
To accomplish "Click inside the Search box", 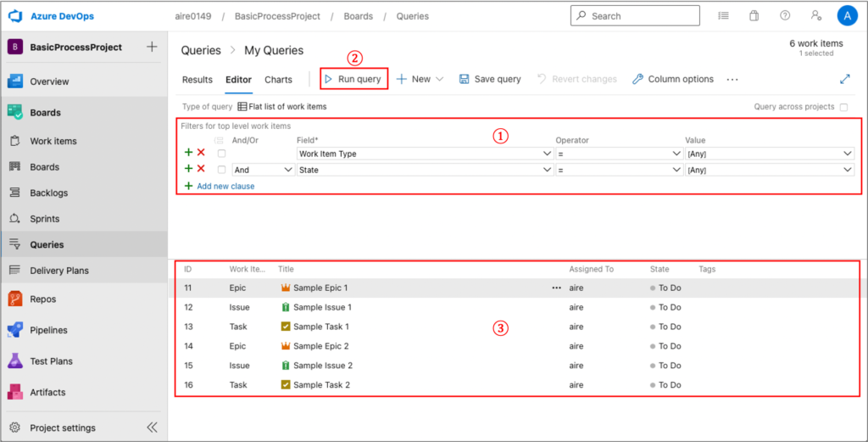I will 635,15.
